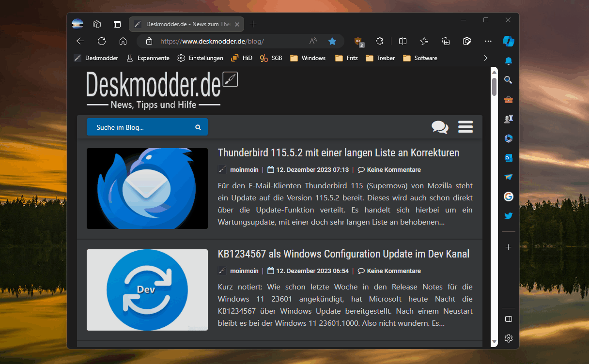Open the Experimente bookmark
The height and width of the screenshot is (364, 589).
pos(148,58)
